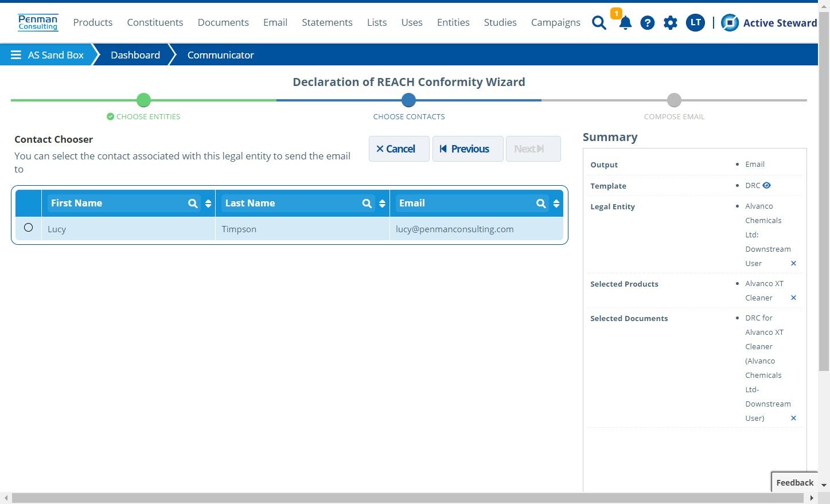Viewport: 830px width, 504px height.
Task: Sort by Email column arrows
Action: [556, 204]
